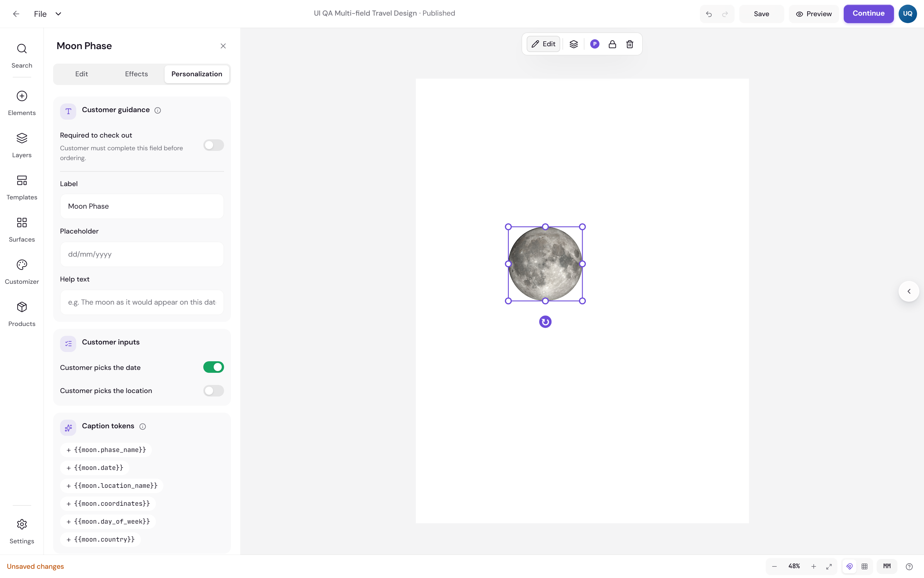924x578 pixels.
Task: Enable Required to check out toggle
Action: coord(213,145)
